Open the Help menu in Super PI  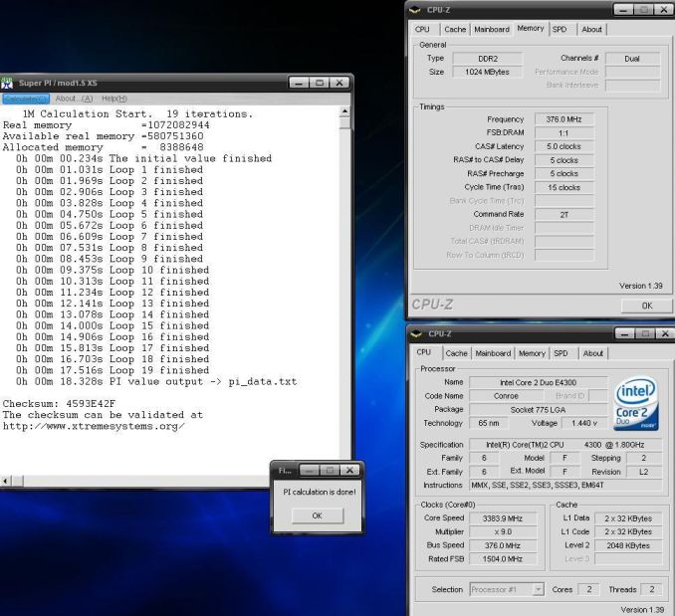pyautogui.click(x=114, y=98)
